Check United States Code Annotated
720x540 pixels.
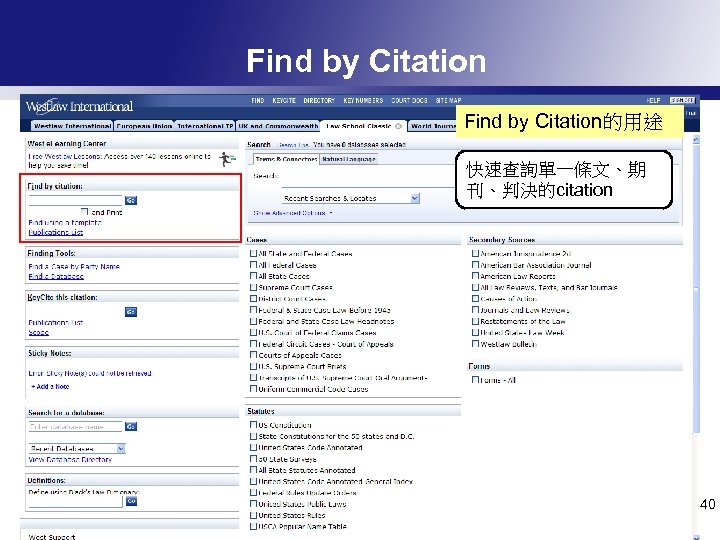click(253, 447)
